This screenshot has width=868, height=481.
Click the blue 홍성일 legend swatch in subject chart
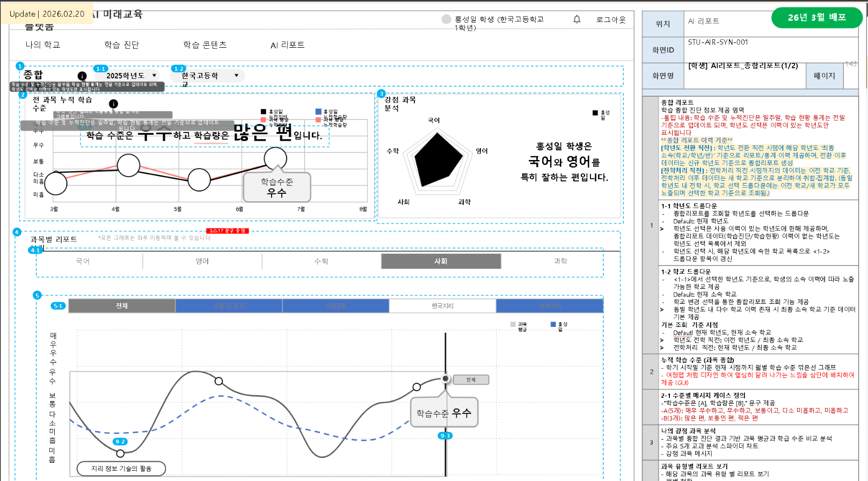[x=553, y=324]
